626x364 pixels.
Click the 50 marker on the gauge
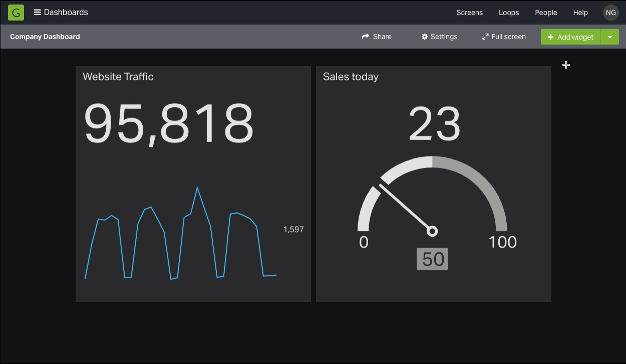click(432, 259)
